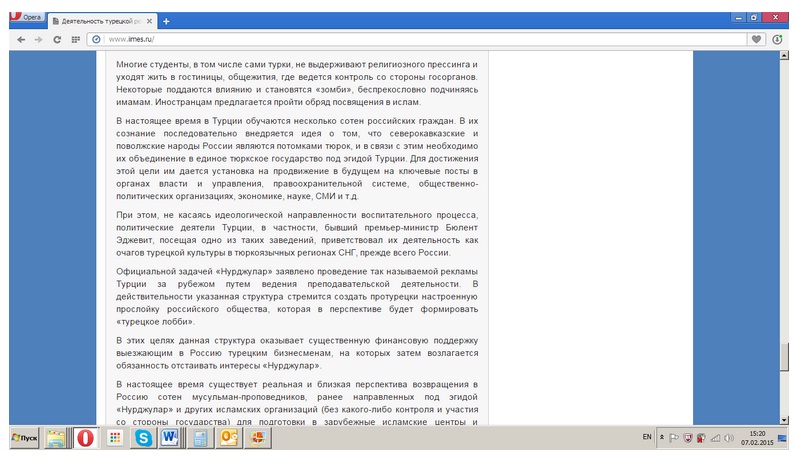Screen dimensions: 798x465
Task: Click the paragraph starting При этом, не касаясь
Action: coord(297,234)
